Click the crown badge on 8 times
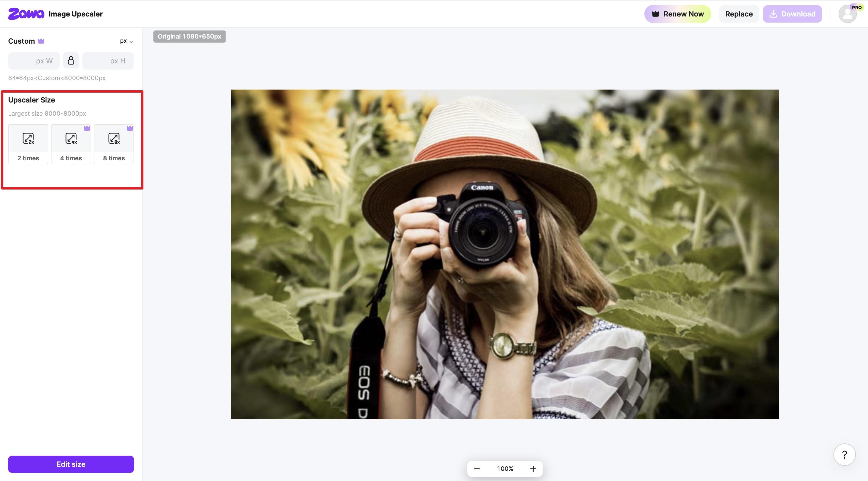Image resolution: width=868 pixels, height=481 pixels. click(x=130, y=128)
